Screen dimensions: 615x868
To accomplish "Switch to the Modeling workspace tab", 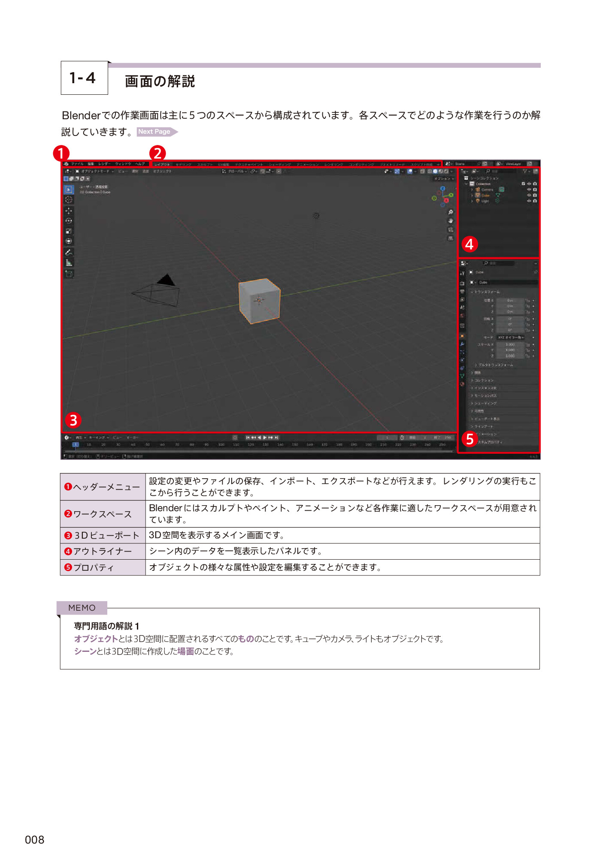I will [x=183, y=164].
